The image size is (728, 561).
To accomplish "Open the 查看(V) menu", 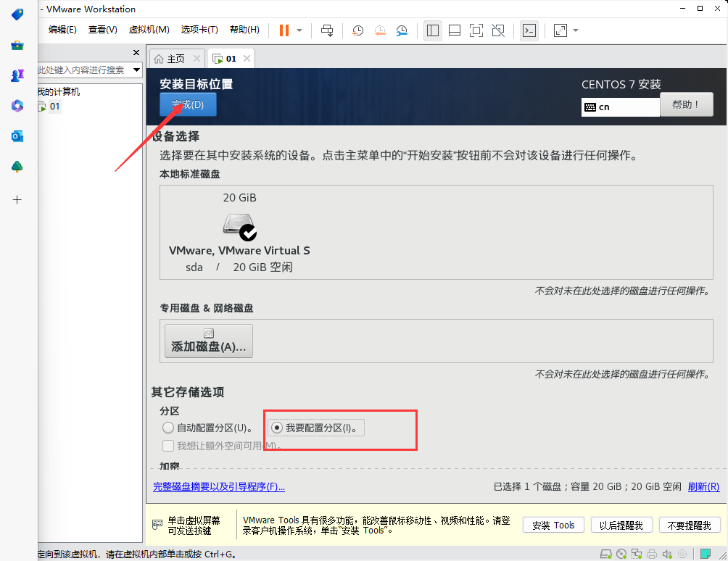I will [103, 30].
